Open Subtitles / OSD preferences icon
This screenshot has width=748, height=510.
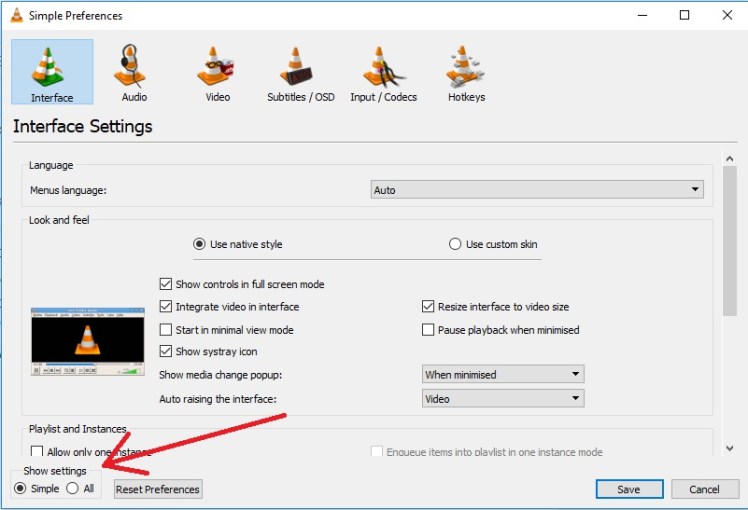coord(300,67)
